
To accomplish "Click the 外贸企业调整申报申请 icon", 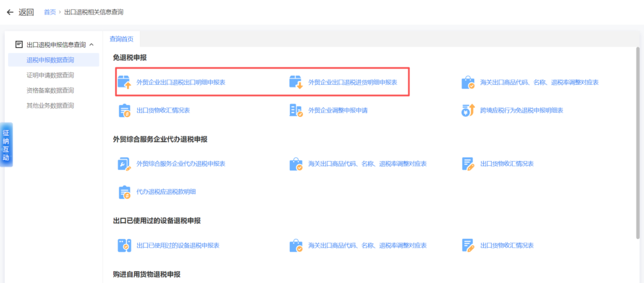I will [296, 111].
